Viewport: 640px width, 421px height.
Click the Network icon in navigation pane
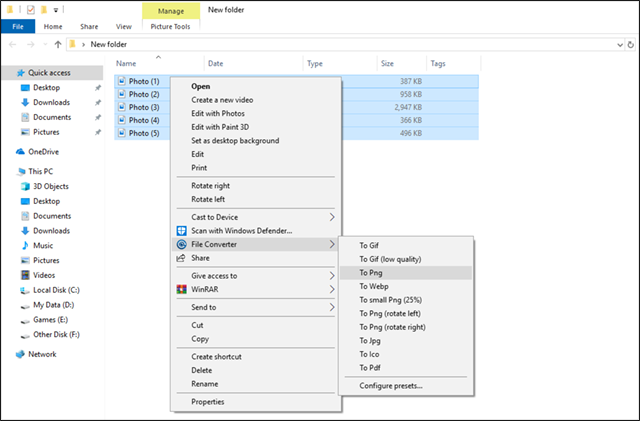[20, 354]
